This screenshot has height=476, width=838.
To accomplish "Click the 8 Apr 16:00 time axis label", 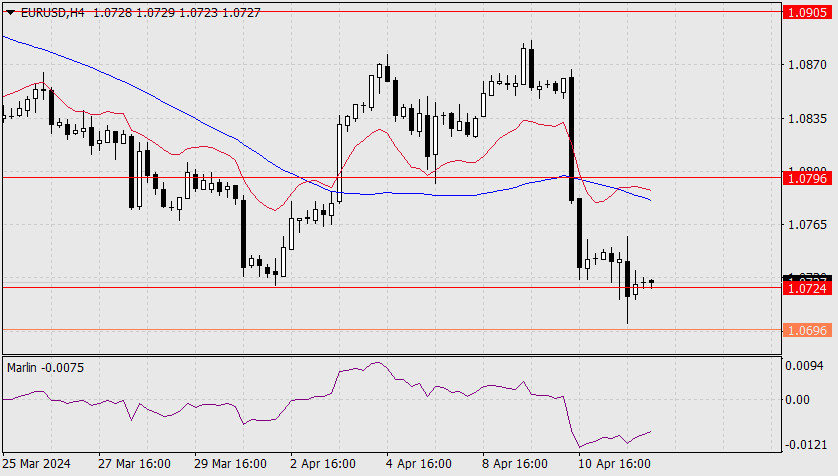I will coord(515,463).
